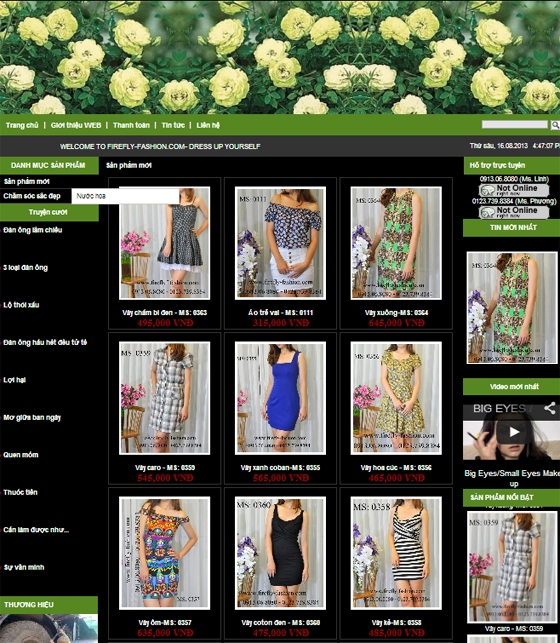Click the Áo trễ vai MS 0111 link
The image size is (560, 643).
pos(280,312)
